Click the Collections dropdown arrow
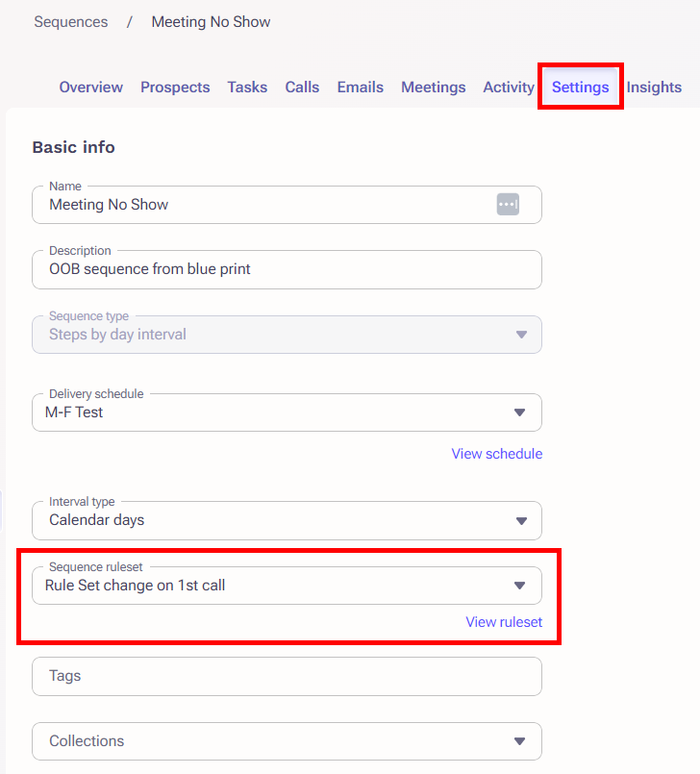This screenshot has height=774, width=700. (x=519, y=741)
